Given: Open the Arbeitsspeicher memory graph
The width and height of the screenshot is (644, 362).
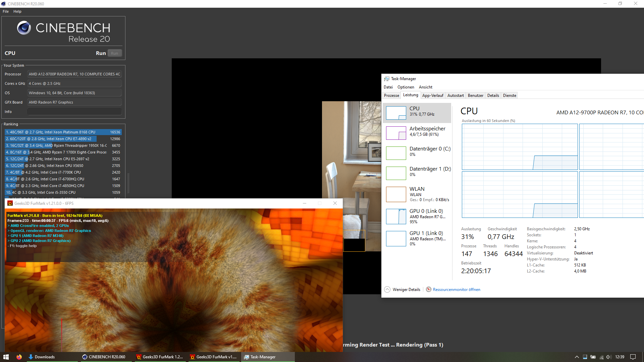Looking at the screenshot, I should coord(396,133).
